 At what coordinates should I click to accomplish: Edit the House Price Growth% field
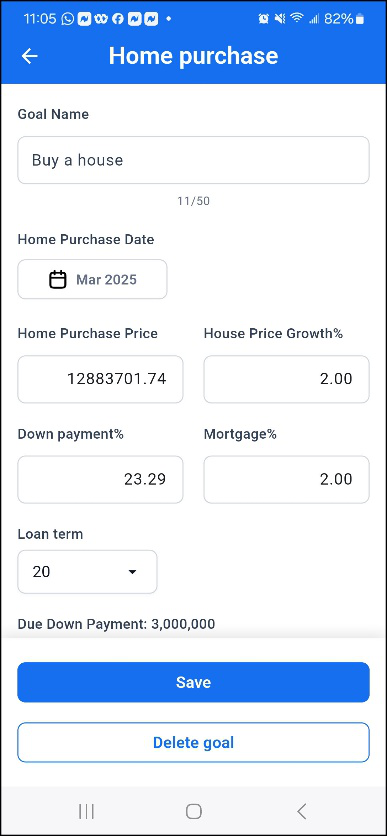pos(287,379)
